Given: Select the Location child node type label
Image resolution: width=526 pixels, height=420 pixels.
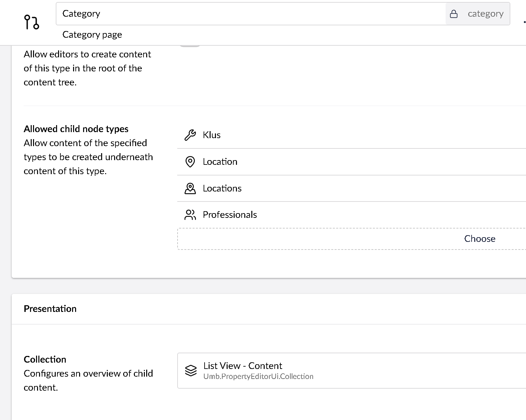Looking at the screenshot, I should [220, 162].
